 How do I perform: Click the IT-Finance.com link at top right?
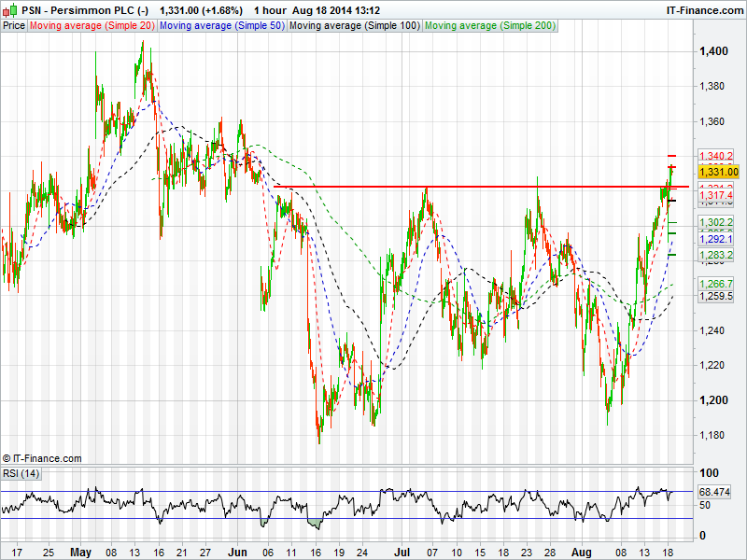pyautogui.click(x=702, y=9)
